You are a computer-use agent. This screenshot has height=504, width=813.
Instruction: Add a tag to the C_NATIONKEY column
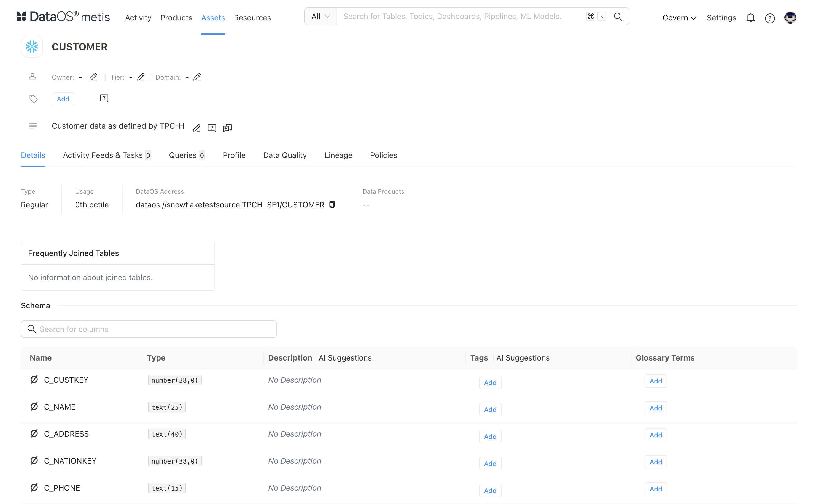coord(490,463)
